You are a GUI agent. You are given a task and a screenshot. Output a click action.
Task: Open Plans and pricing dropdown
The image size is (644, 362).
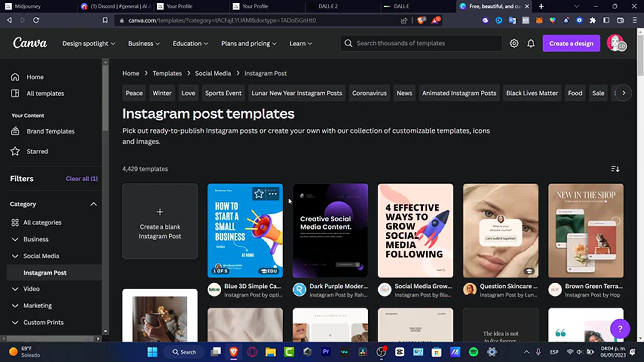coord(249,44)
